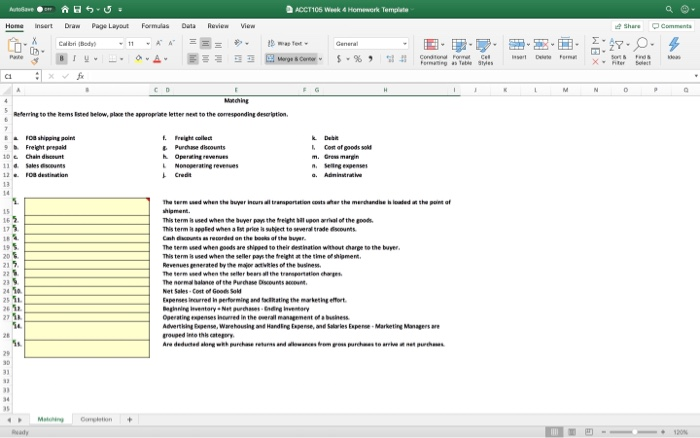Open Sort & Filter options
This screenshot has height=438, width=700.
618,51
